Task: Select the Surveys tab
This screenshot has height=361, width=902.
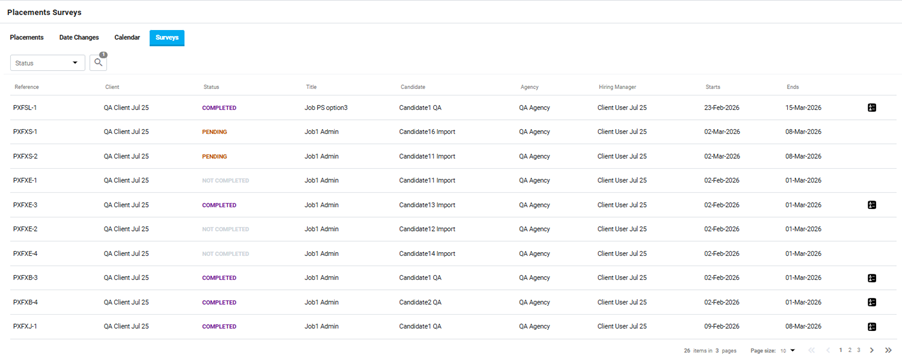Action: click(167, 37)
